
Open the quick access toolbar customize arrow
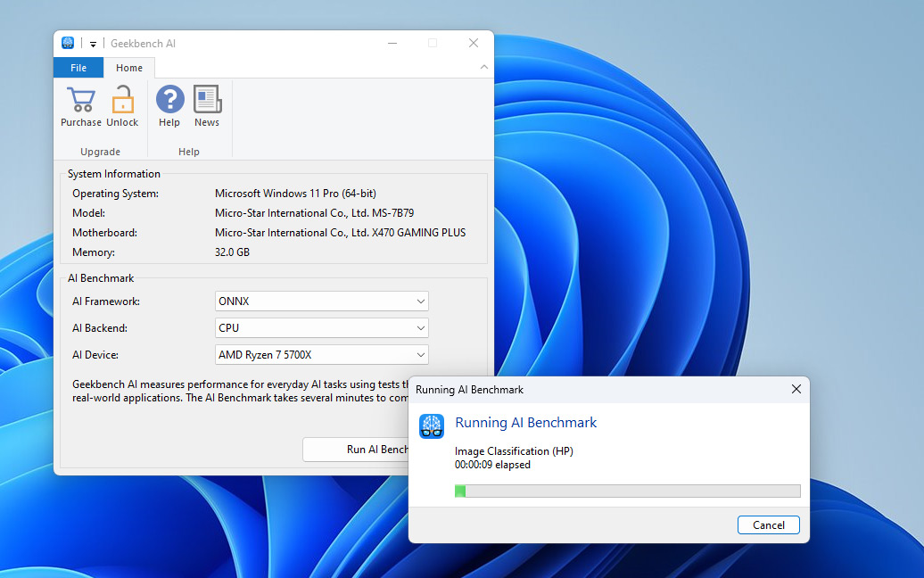pos(93,45)
